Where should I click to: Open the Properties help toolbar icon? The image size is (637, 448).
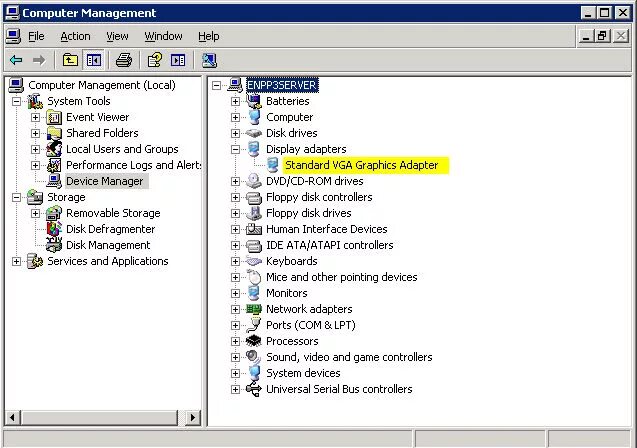pos(154,61)
